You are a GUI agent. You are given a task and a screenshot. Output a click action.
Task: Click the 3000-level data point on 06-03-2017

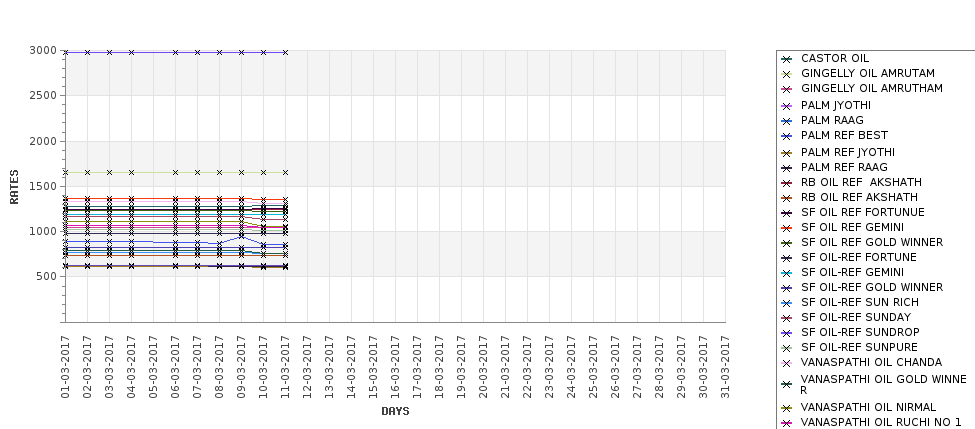pyautogui.click(x=175, y=53)
